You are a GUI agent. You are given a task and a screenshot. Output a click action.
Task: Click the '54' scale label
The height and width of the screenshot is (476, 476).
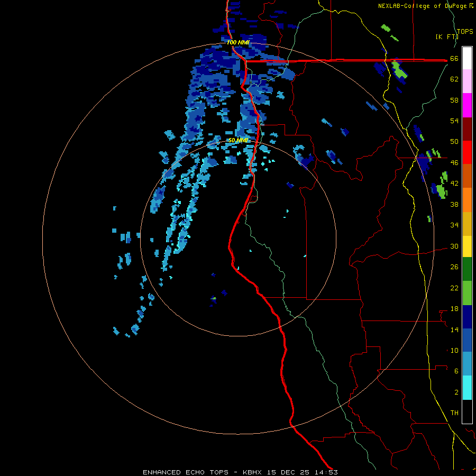454,121
